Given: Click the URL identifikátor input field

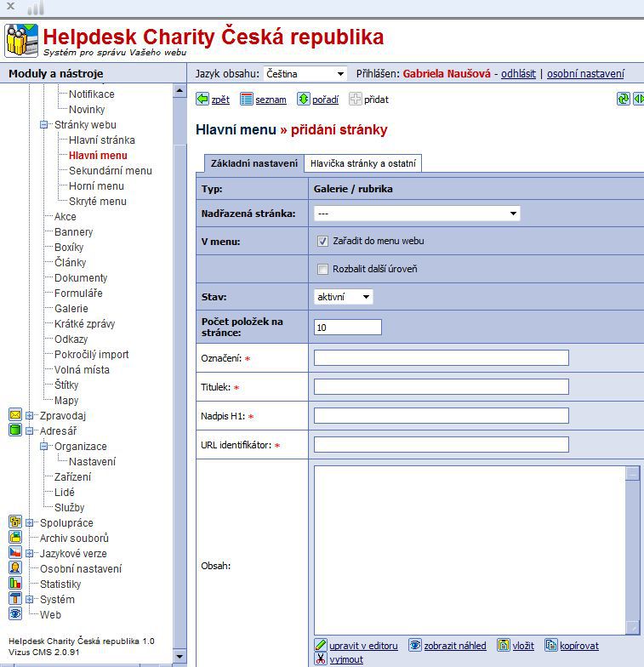Looking at the screenshot, I should click(441, 444).
